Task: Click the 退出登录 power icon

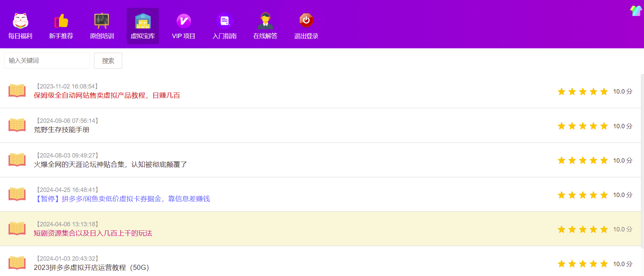Action: click(306, 21)
